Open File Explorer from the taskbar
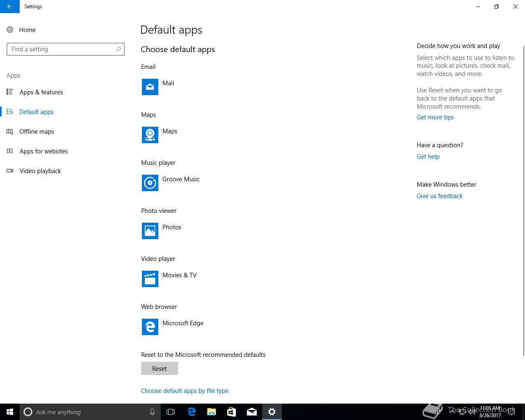Viewport: 525px width, 420px height. pyautogui.click(x=211, y=412)
